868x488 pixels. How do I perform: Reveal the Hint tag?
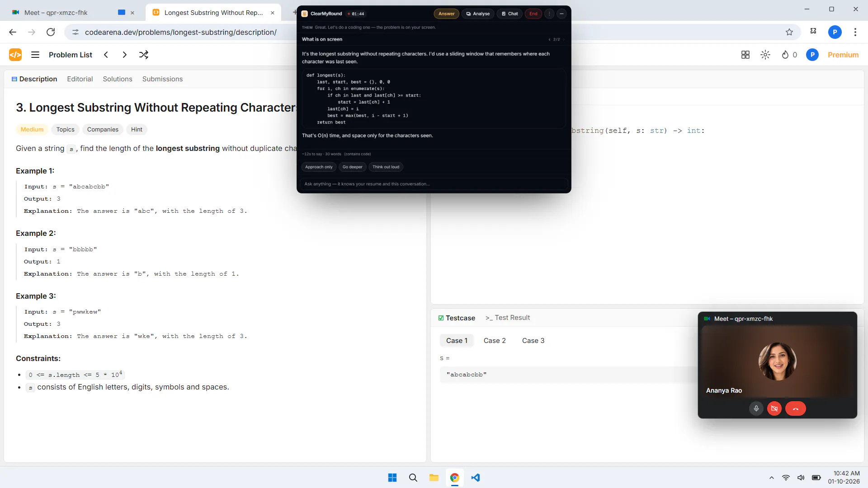(x=137, y=129)
